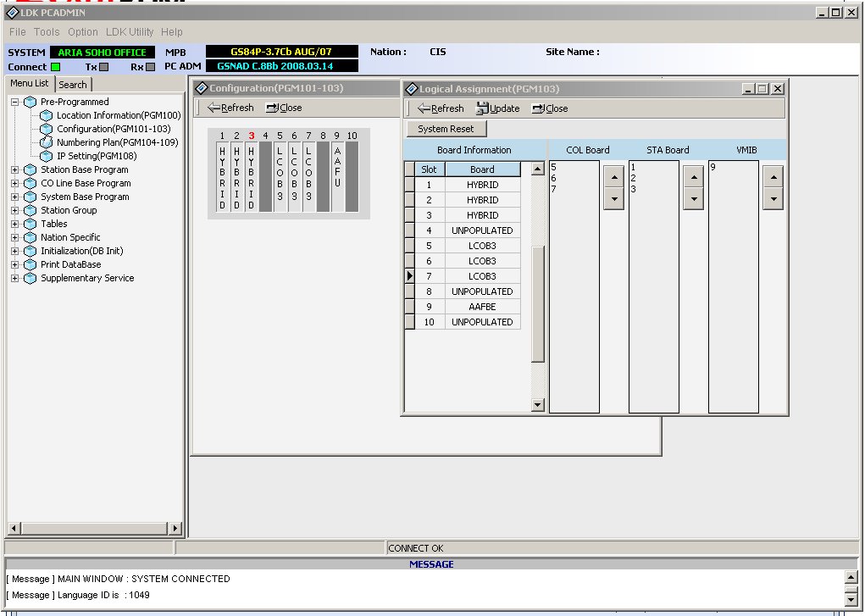Move VMIB entry down

click(x=774, y=199)
